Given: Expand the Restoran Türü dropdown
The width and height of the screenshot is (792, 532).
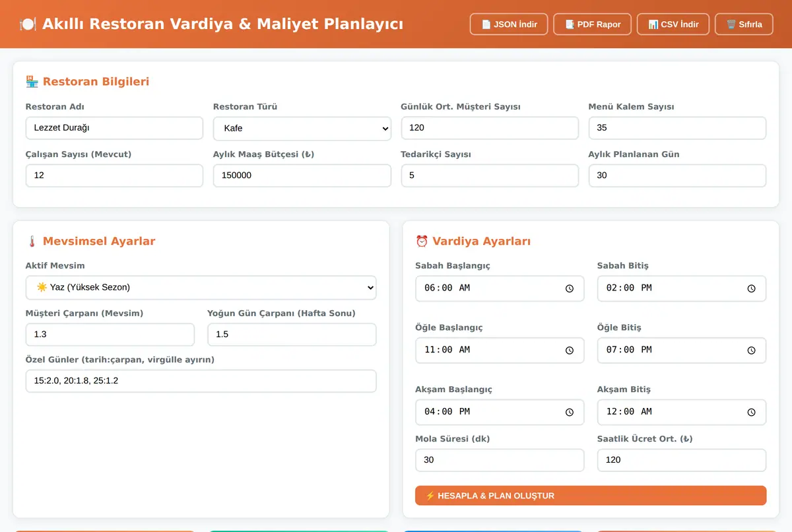Looking at the screenshot, I should pos(302,129).
